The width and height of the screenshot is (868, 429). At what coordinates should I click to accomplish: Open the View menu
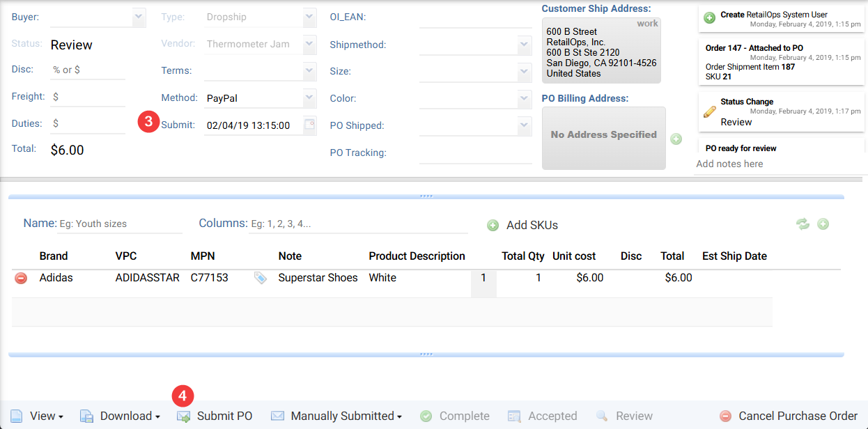tap(38, 416)
